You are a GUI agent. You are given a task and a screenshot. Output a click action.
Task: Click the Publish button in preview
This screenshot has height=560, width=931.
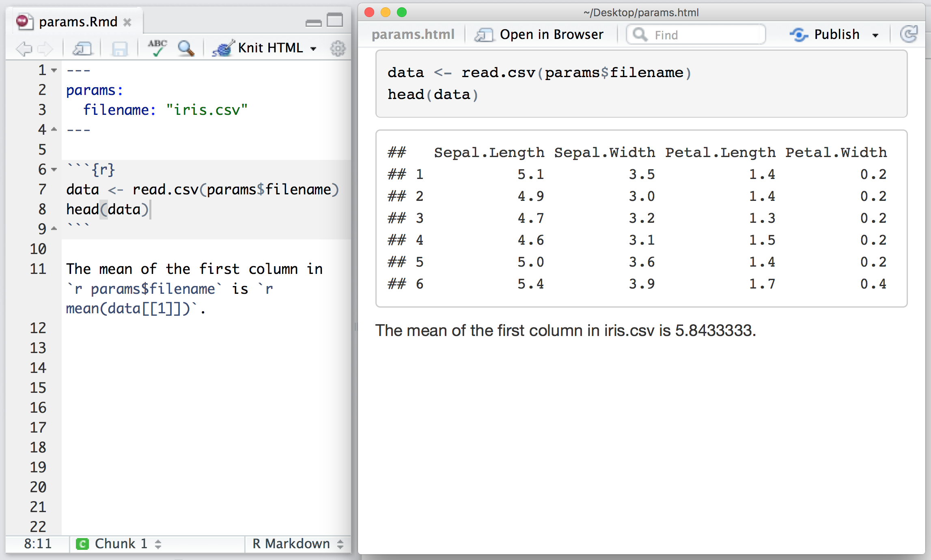pyautogui.click(x=830, y=34)
